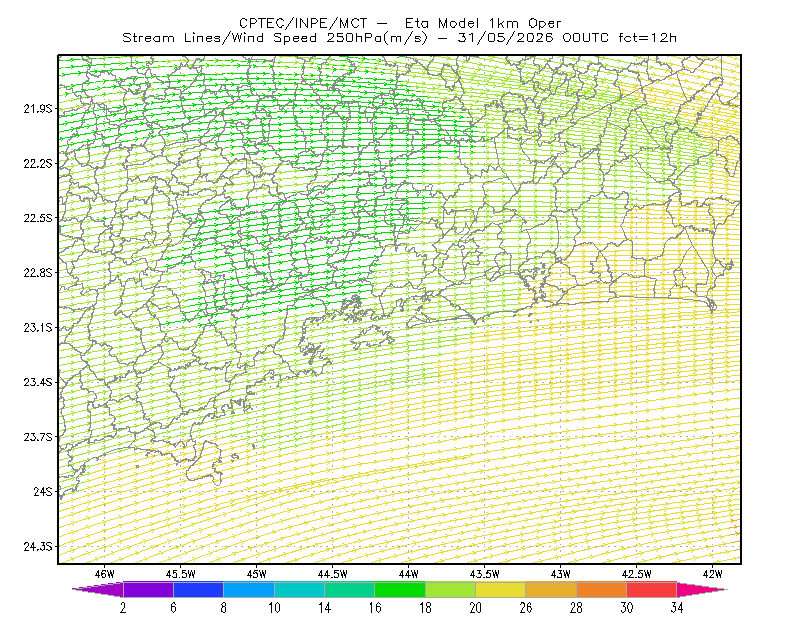The height and width of the screenshot is (618, 800).
Task: Click the pink right arrow of colorbar
Action: click(702, 589)
